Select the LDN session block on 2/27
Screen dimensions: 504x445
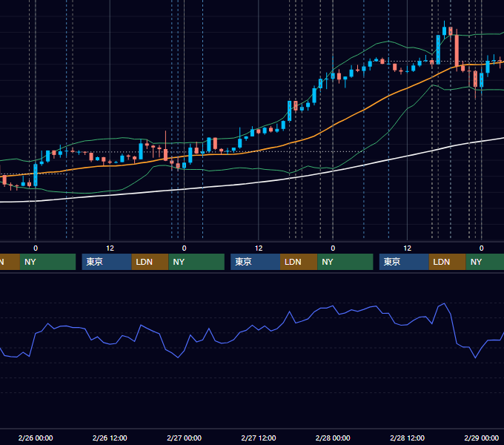pos(299,262)
